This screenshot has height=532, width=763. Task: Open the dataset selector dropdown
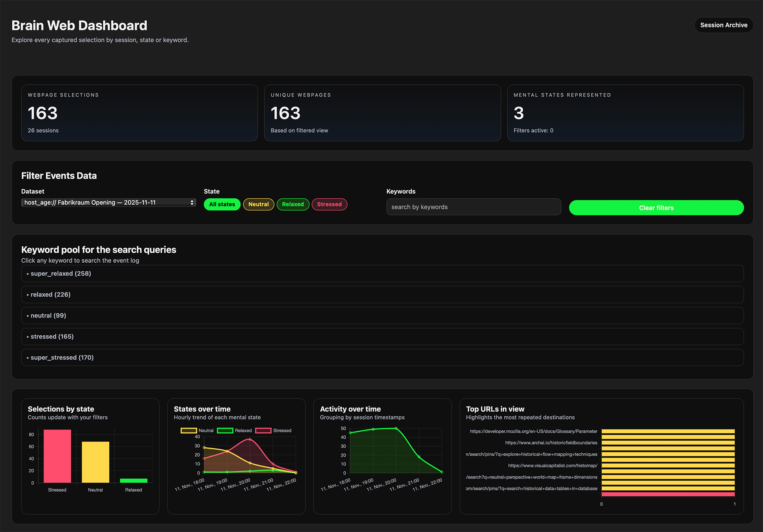click(108, 202)
